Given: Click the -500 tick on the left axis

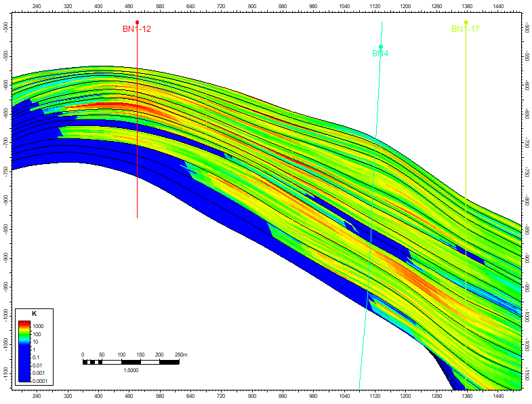Looking at the screenshot, I should point(5,27).
